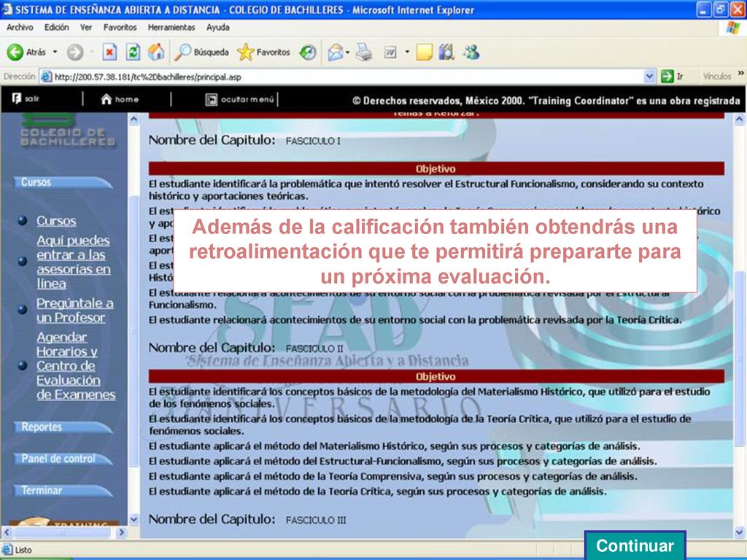Click sidebar vertical scrollbar down arrow

pos(134,519)
